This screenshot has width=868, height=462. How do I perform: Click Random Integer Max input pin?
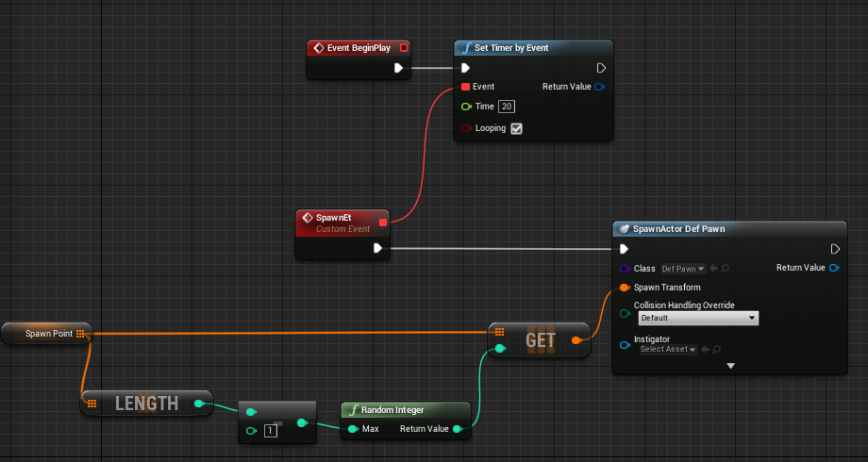pyautogui.click(x=353, y=429)
